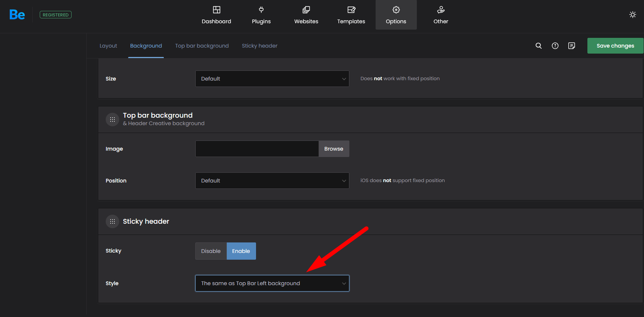
Task: Open options search with magnifier icon
Action: (539, 46)
